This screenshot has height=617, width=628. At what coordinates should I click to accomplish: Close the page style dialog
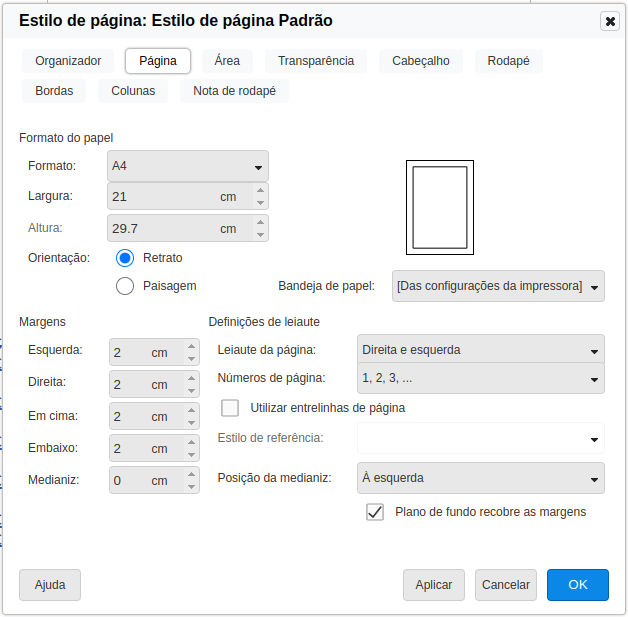(610, 21)
